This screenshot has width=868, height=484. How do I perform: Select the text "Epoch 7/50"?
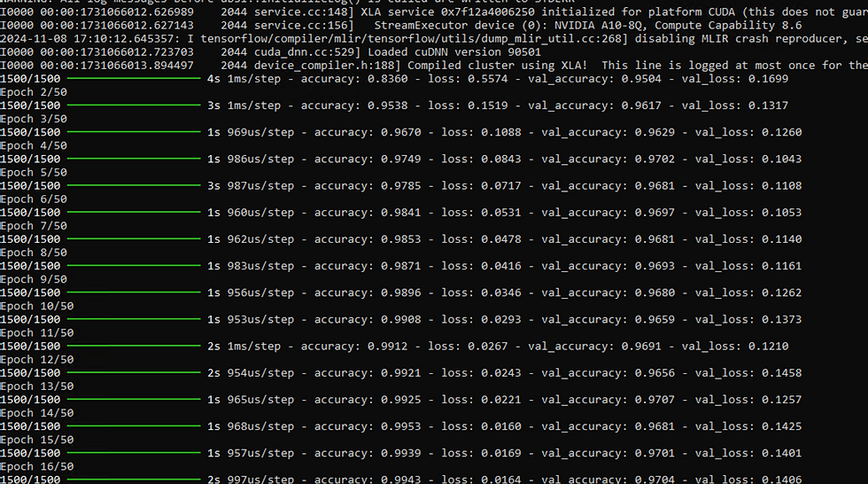pos(34,226)
